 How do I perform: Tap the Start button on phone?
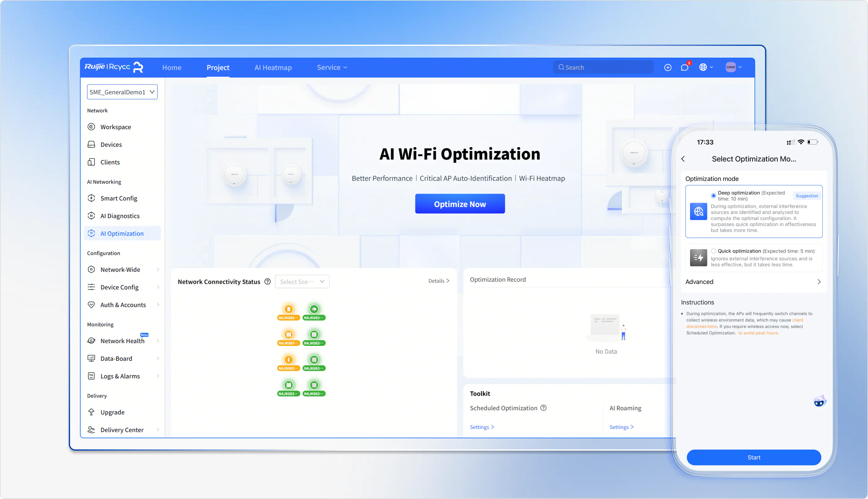(x=754, y=457)
